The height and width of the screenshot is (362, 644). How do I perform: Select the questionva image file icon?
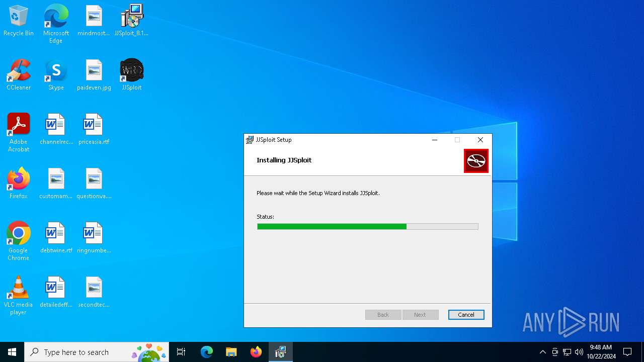[94, 184]
